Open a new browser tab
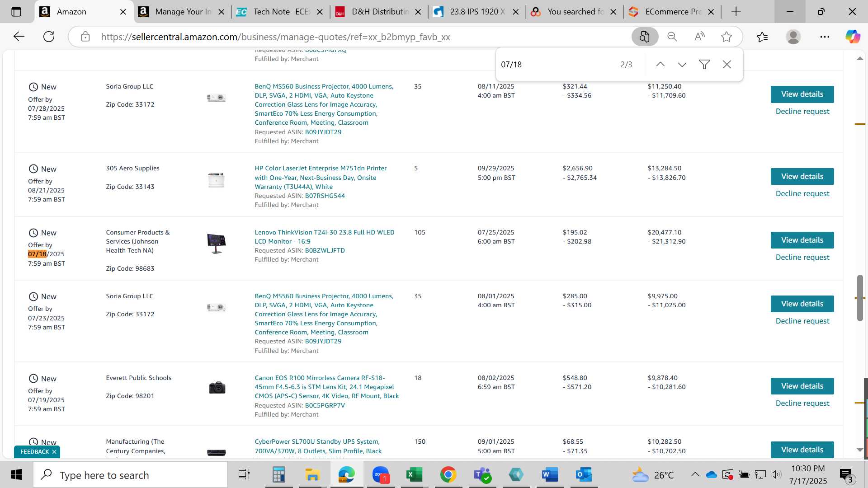This screenshot has height=488, width=868. pos(736,12)
